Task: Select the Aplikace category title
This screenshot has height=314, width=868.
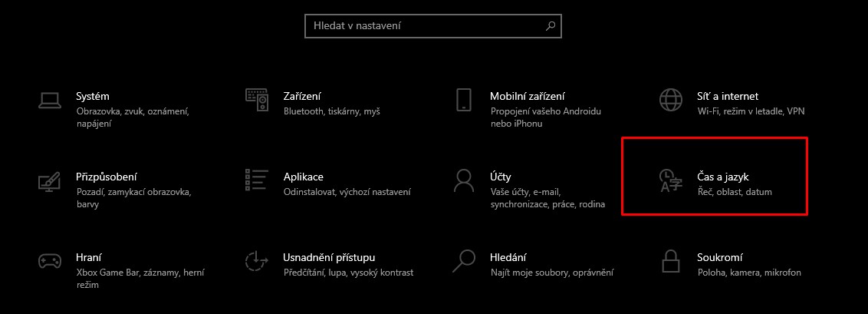Action: 304,177
